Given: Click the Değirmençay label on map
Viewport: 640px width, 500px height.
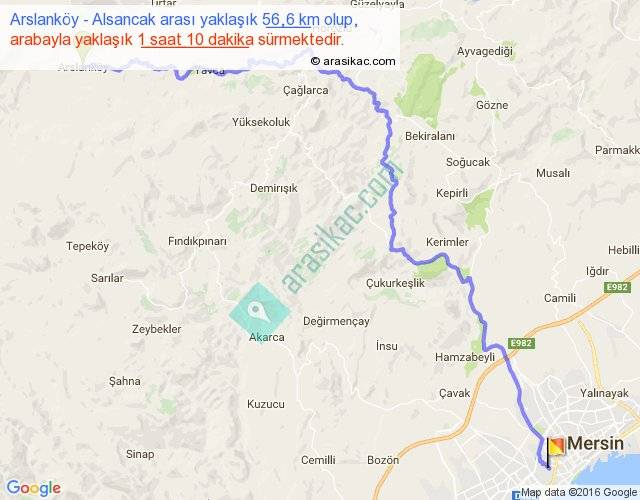Looking at the screenshot, I should (336, 322).
